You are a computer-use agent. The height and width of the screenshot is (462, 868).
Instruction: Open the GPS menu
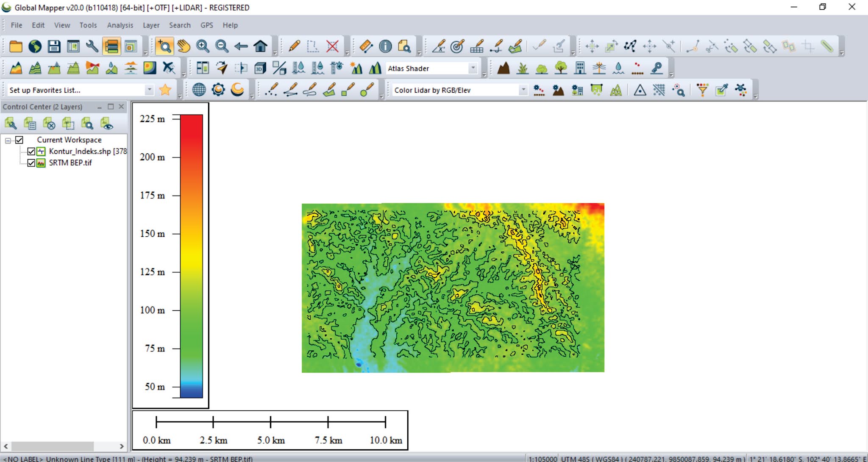[207, 25]
